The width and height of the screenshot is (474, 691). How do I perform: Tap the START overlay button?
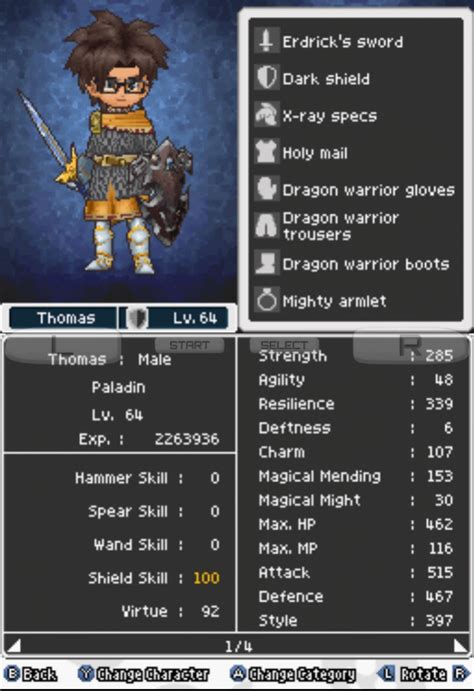click(189, 345)
